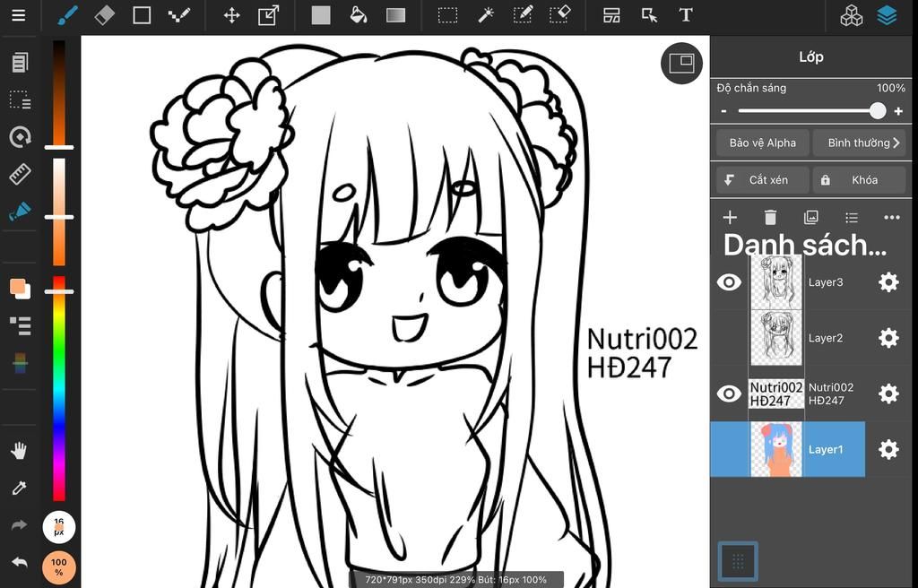Image resolution: width=918 pixels, height=588 pixels.
Task: Select the panel divide tool
Action: 611,15
